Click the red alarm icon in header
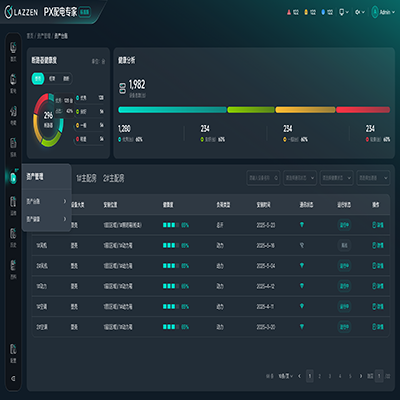Viewport: 400px width, 400px height. click(x=289, y=12)
